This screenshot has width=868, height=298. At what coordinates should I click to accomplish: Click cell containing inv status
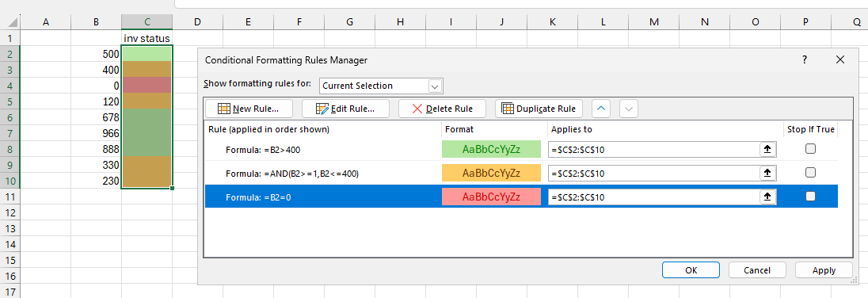coord(147,38)
